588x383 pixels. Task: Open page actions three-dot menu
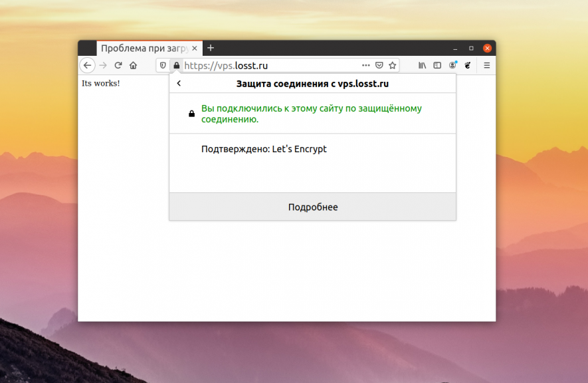click(x=365, y=65)
